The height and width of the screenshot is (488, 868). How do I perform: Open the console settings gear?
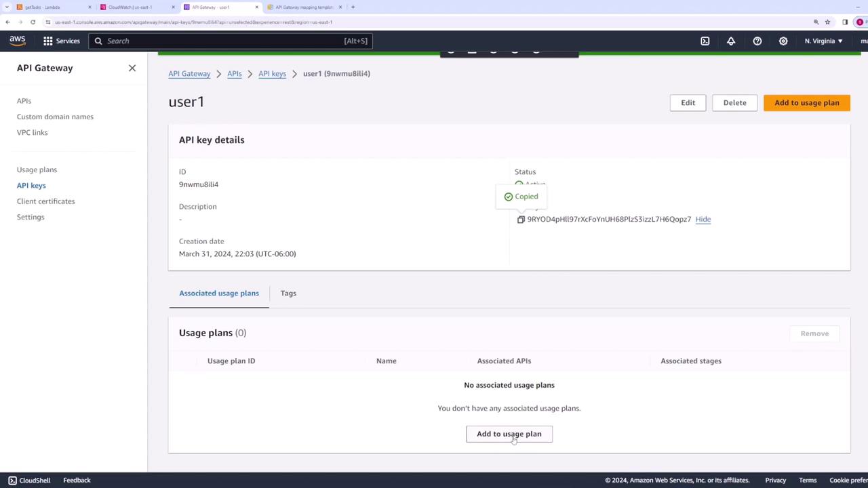click(783, 41)
